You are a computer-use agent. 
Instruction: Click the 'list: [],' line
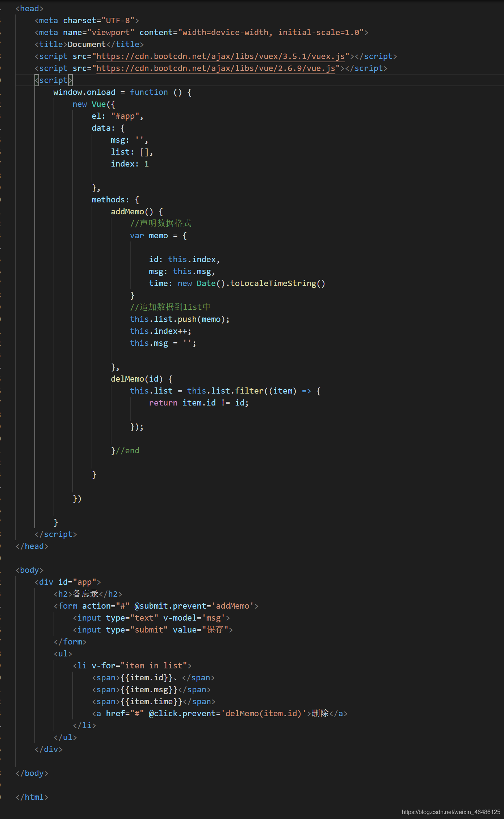[132, 152]
